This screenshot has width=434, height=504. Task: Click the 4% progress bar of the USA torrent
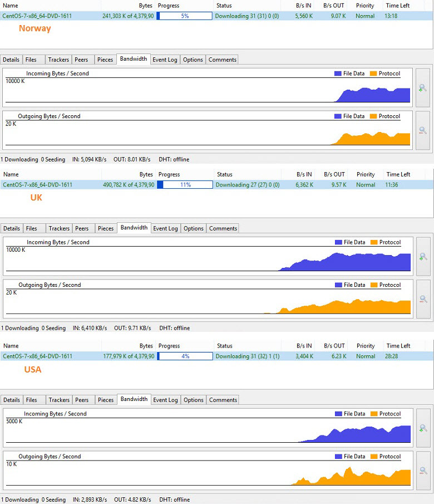click(185, 356)
